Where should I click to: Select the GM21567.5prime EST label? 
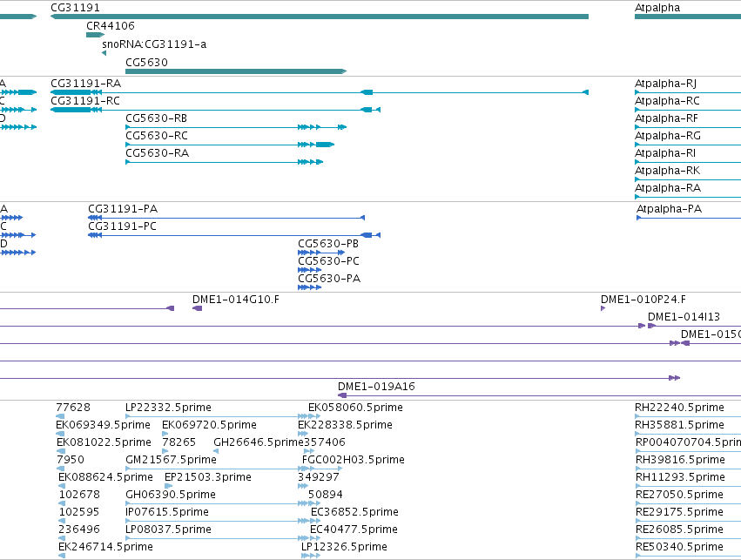pyautogui.click(x=171, y=460)
